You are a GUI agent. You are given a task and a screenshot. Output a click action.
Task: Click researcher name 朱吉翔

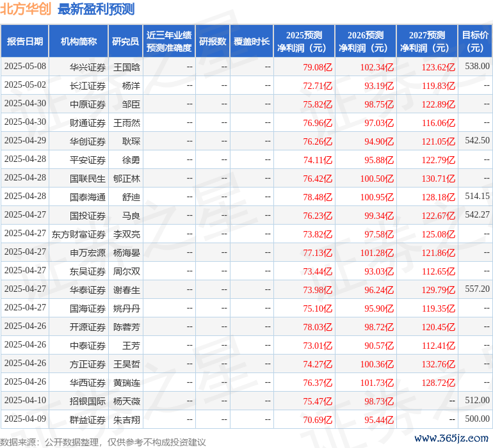(x=126, y=419)
